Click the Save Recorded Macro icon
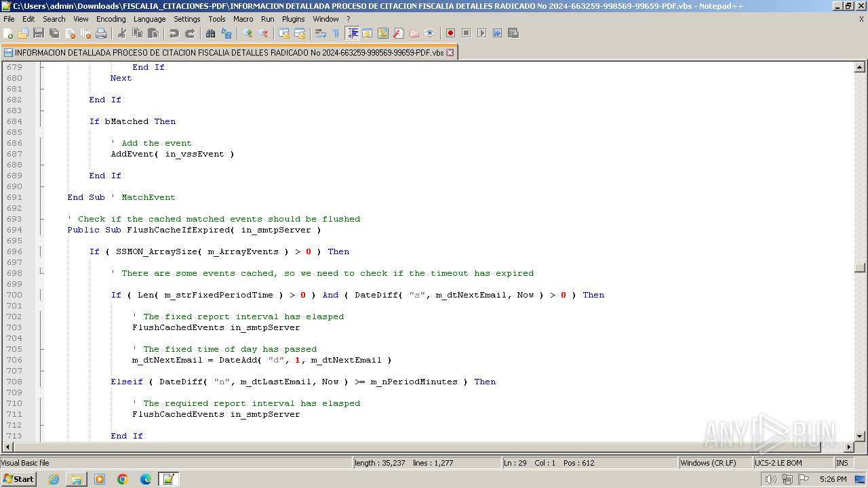The height and width of the screenshot is (488, 868). pos(513,33)
